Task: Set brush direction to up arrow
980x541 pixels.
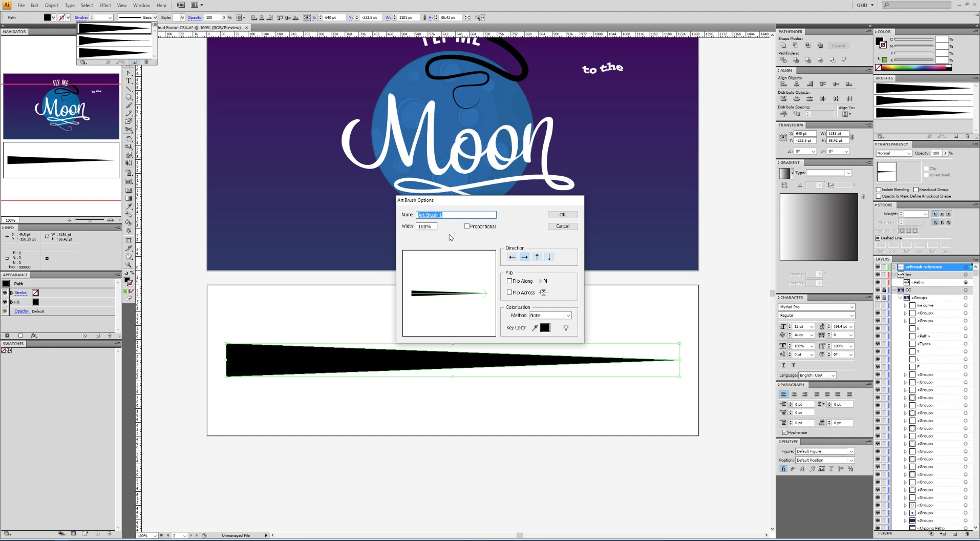Action: [x=537, y=257]
